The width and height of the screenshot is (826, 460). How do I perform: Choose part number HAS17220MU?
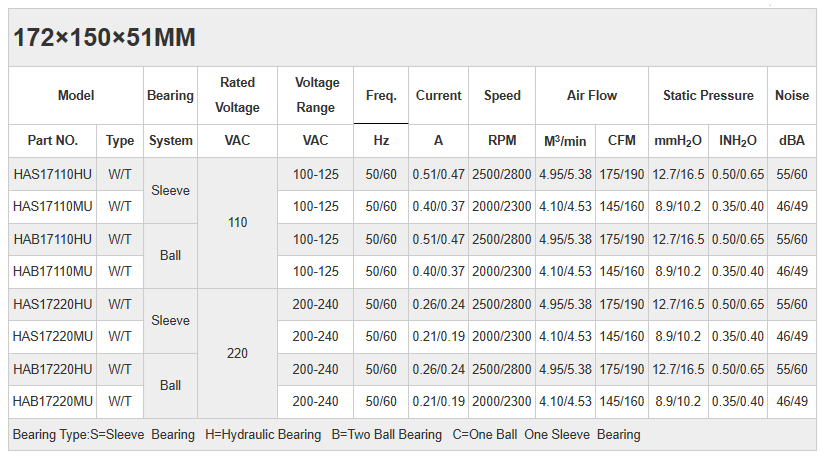click(x=53, y=337)
